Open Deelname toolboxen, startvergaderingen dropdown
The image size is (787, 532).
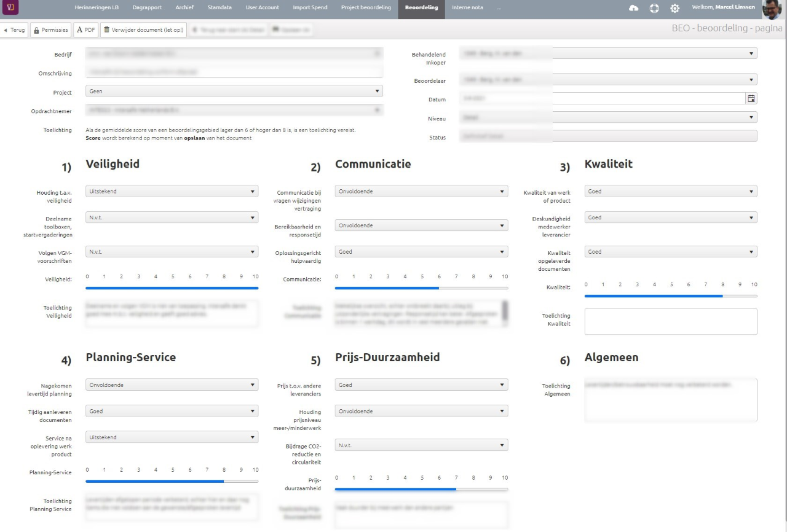tap(172, 217)
